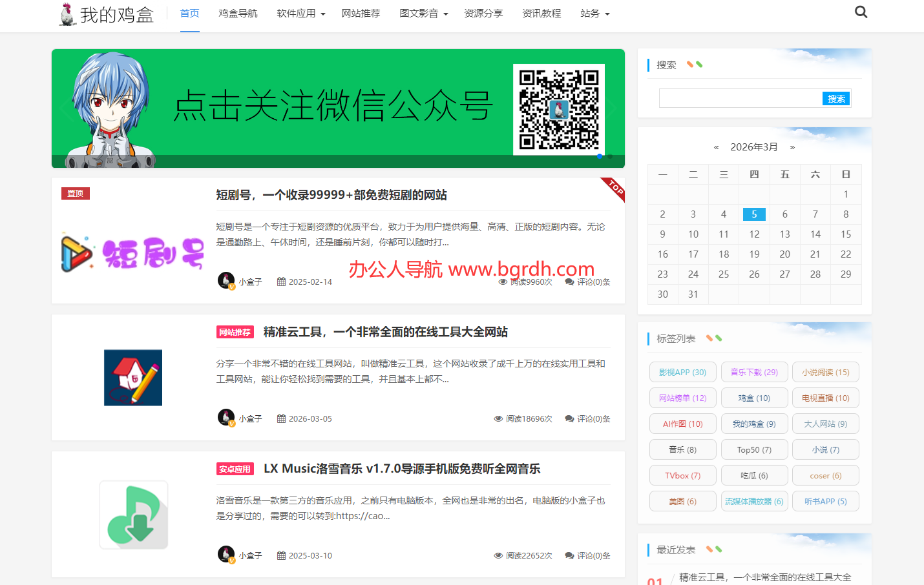The width and height of the screenshot is (924, 585).
Task: Select highlighted day 5 in calendar
Action: [754, 214]
